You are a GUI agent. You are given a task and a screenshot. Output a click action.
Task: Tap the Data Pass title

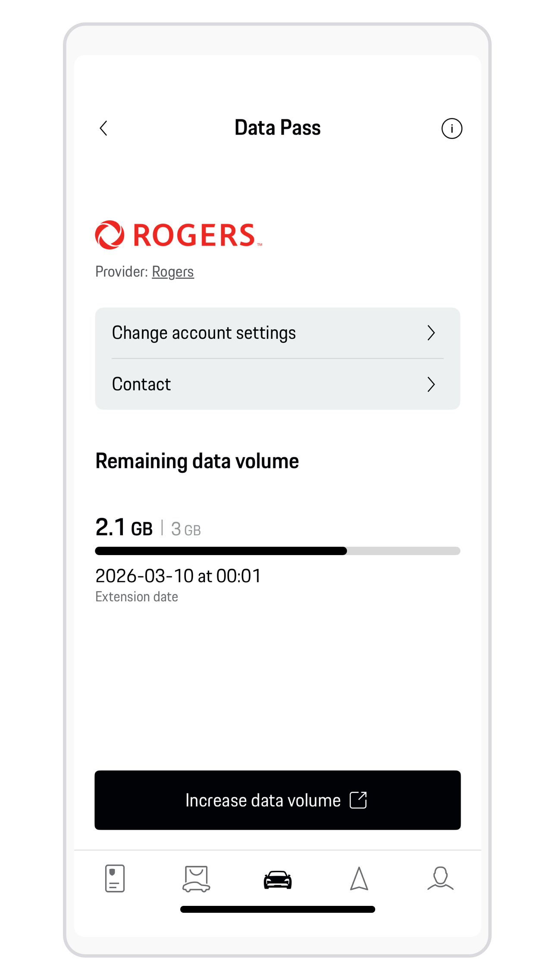[x=277, y=128]
